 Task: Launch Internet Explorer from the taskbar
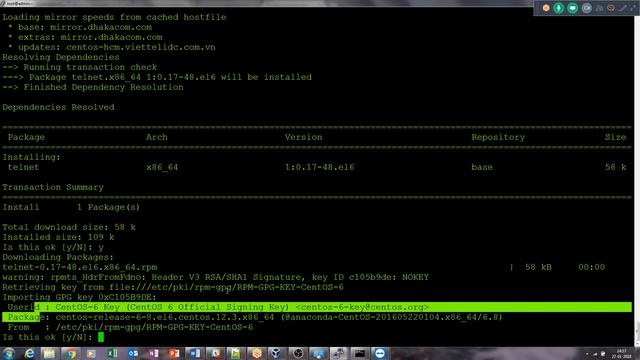point(29,353)
